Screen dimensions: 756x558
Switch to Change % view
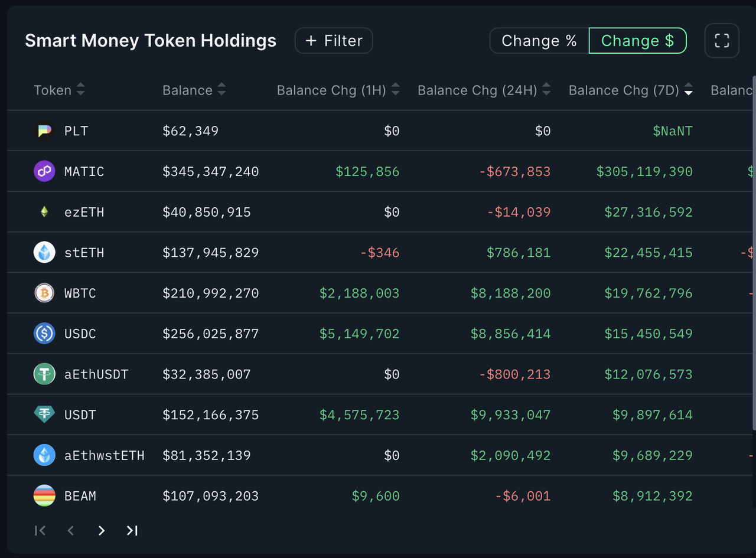tap(539, 41)
